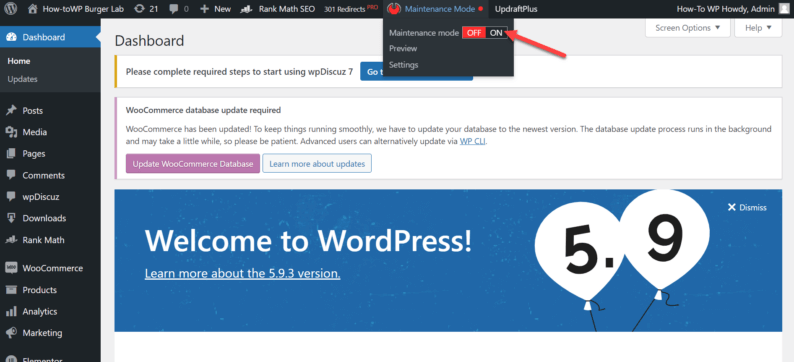This screenshot has width=794, height=362.
Task: Click the WooCommerce Woo icon
Action: pos(11,268)
